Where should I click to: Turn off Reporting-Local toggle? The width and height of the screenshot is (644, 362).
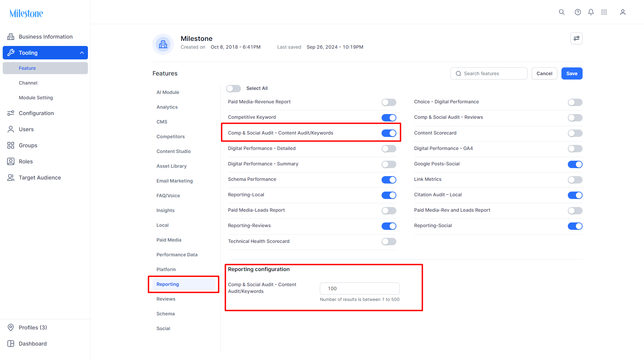coord(389,195)
